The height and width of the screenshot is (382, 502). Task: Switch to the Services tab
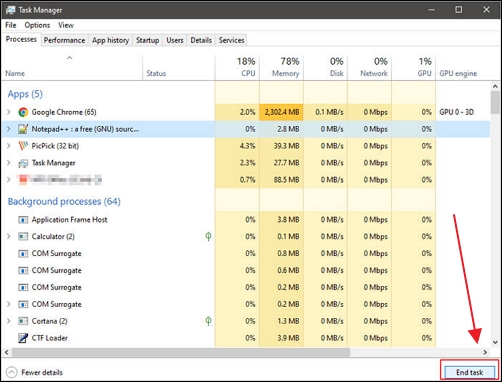pyautogui.click(x=231, y=40)
